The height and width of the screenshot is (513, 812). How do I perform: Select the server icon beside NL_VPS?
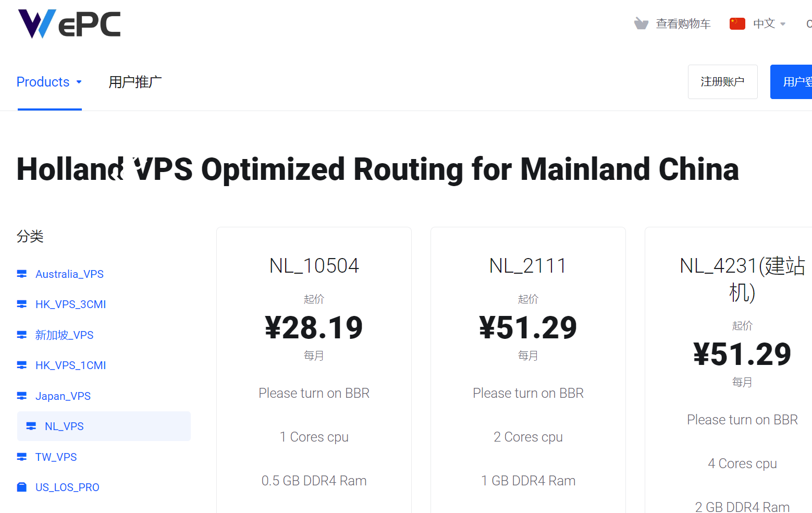coord(32,425)
